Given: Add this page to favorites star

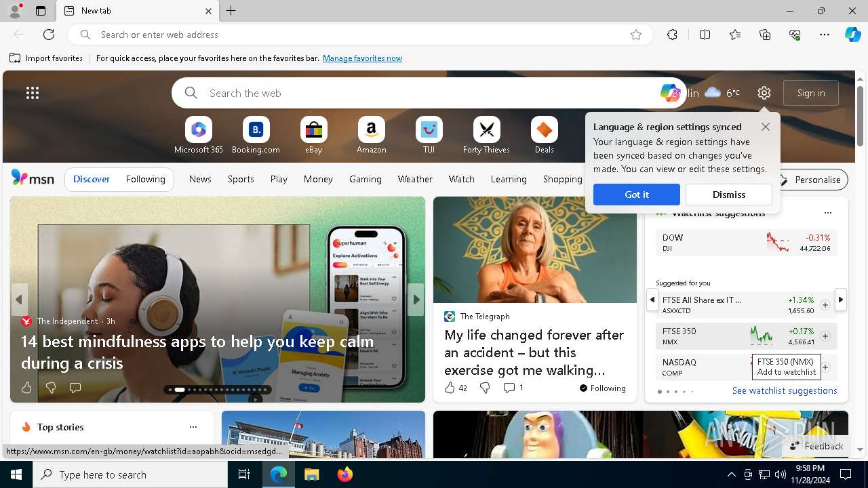Looking at the screenshot, I should (636, 35).
